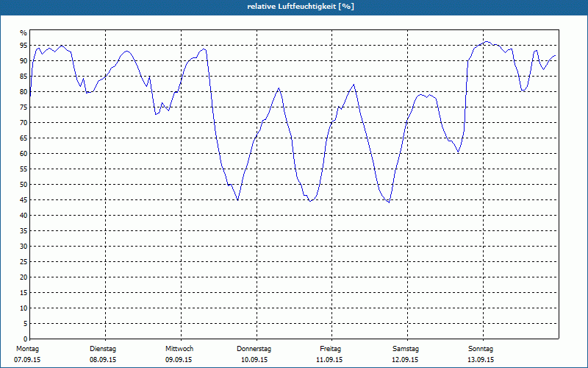Select the Dienstag day label
The image size is (588, 368).
[x=103, y=349]
